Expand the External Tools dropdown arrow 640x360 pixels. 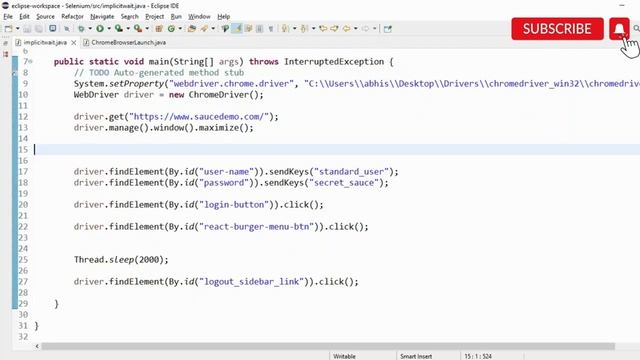(x=147, y=29)
